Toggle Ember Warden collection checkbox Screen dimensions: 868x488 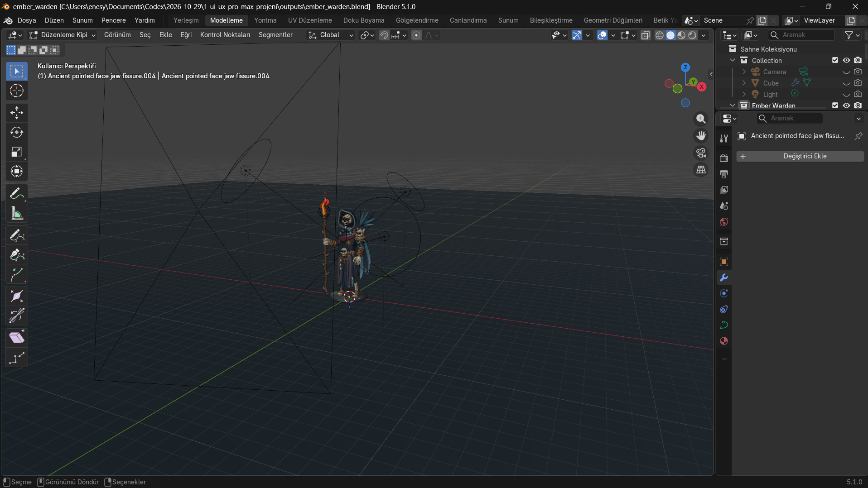click(x=835, y=105)
